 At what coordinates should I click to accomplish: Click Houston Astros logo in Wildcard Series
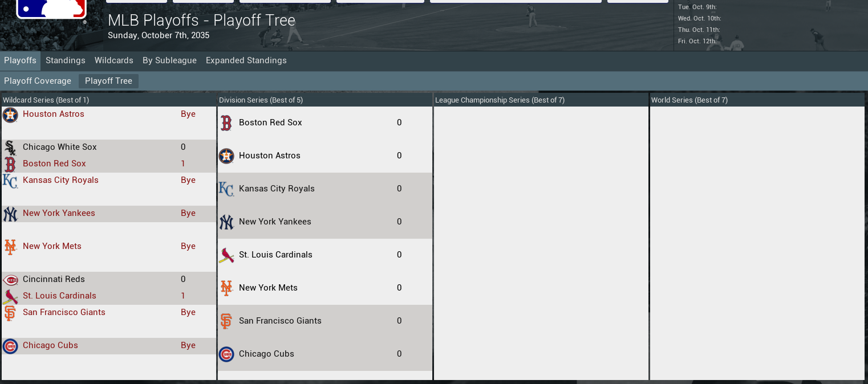point(10,115)
